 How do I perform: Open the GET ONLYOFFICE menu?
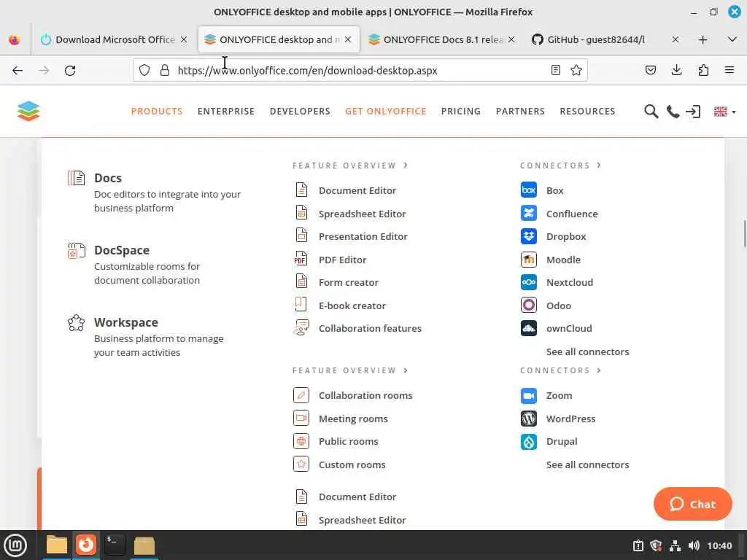pos(385,112)
